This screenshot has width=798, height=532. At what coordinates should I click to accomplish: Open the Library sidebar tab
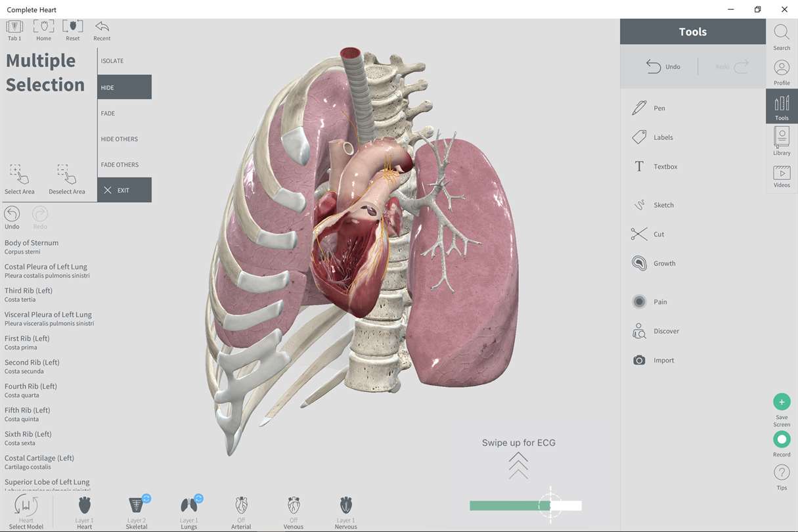(782, 141)
